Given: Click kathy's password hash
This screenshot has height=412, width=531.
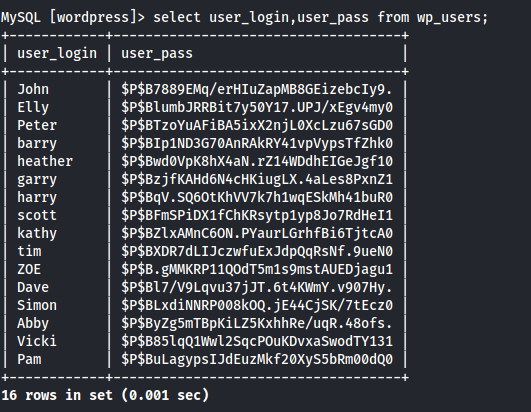Looking at the screenshot, I should click(257, 233).
